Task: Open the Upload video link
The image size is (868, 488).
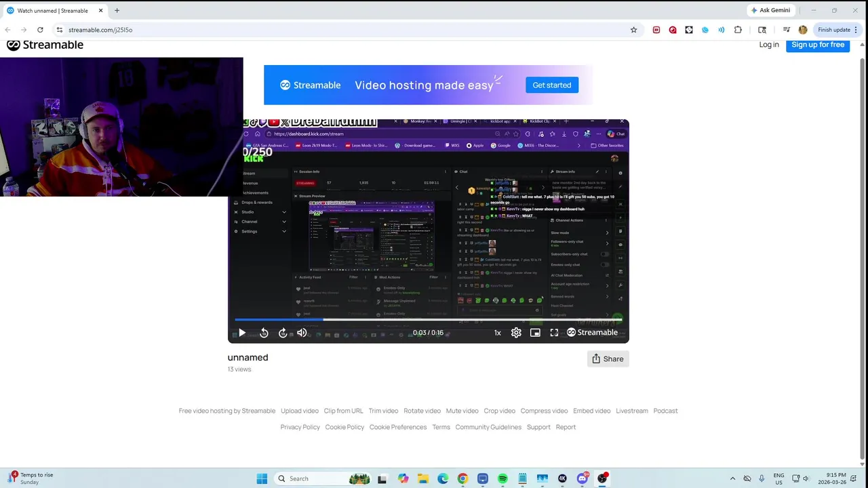Action: [x=300, y=411]
